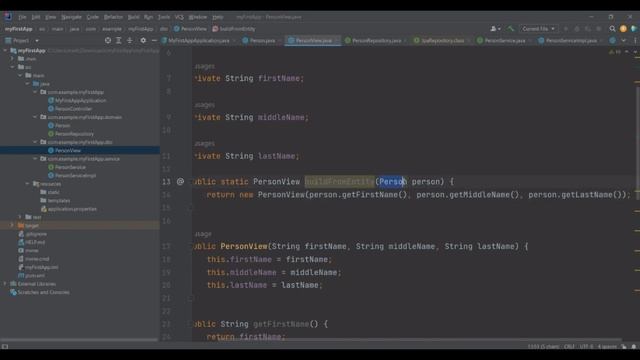The image size is (640, 360).
Task: Open Project panel settings gear
Action: (143, 40)
